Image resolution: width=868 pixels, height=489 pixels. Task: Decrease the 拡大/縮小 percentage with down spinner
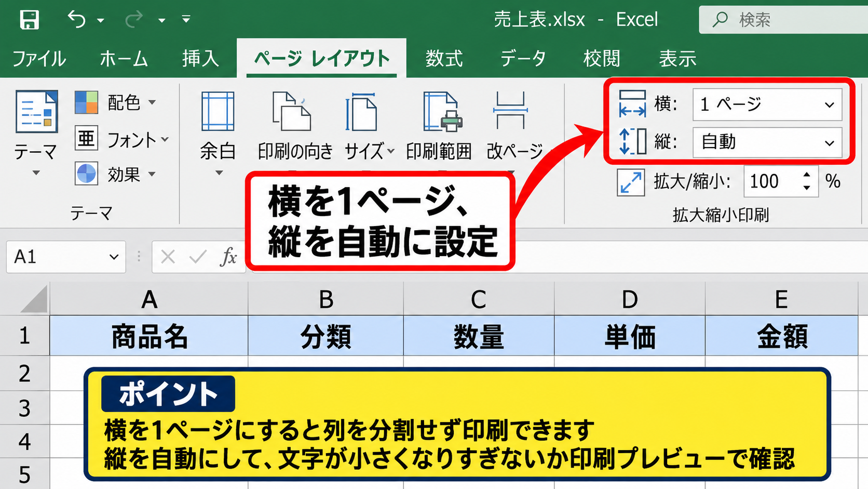click(806, 188)
